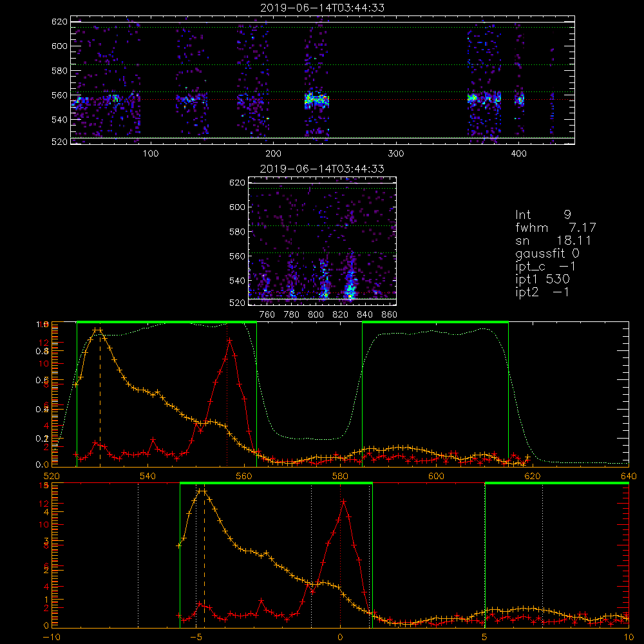Click x-axis label 5 on bottom plot
Image resolution: width=644 pixels, height=644 pixels.
pyautogui.click(x=485, y=638)
